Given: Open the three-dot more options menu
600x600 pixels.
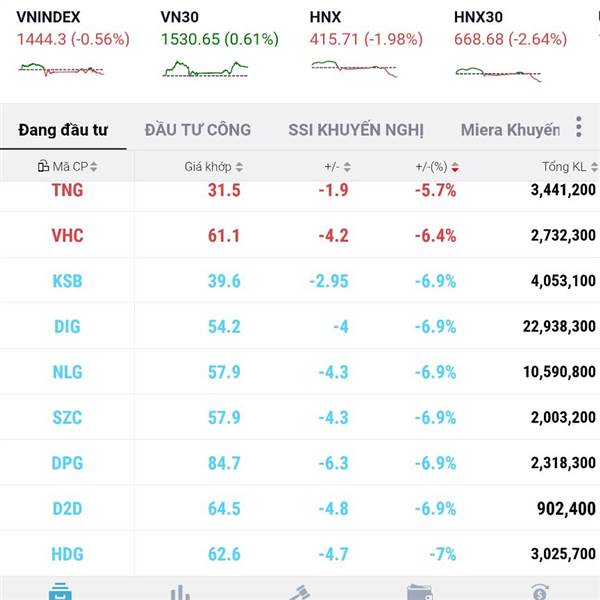Looking at the screenshot, I should (578, 128).
